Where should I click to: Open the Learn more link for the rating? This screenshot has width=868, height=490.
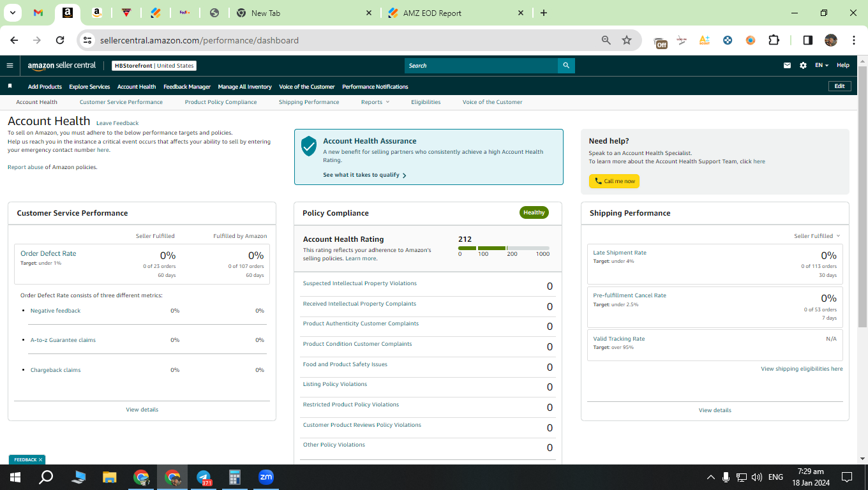point(361,258)
